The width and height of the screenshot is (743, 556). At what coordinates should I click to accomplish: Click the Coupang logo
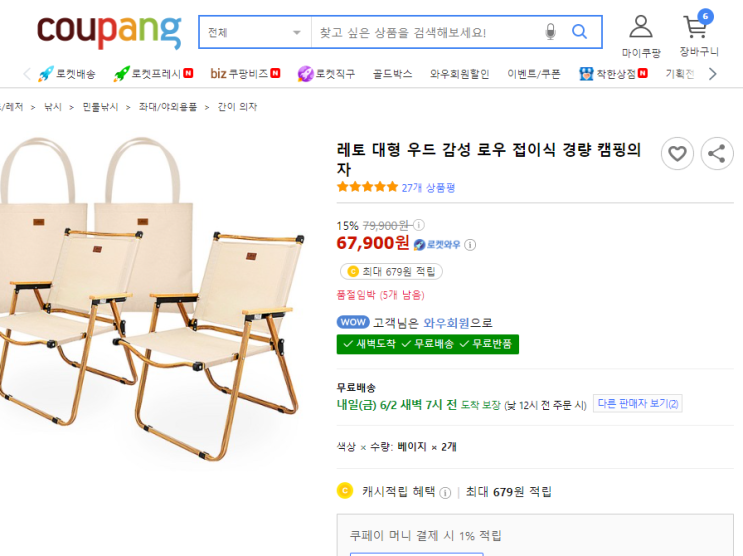pyautogui.click(x=109, y=32)
